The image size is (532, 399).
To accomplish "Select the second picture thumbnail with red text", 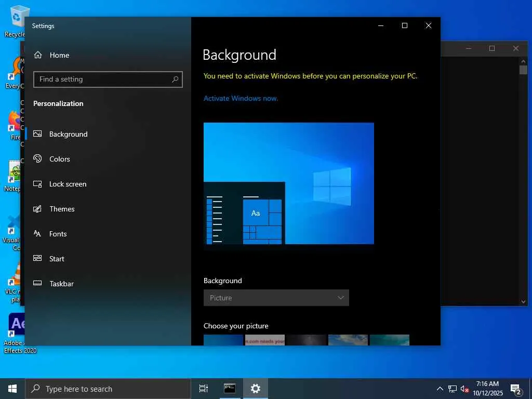I will (x=265, y=340).
